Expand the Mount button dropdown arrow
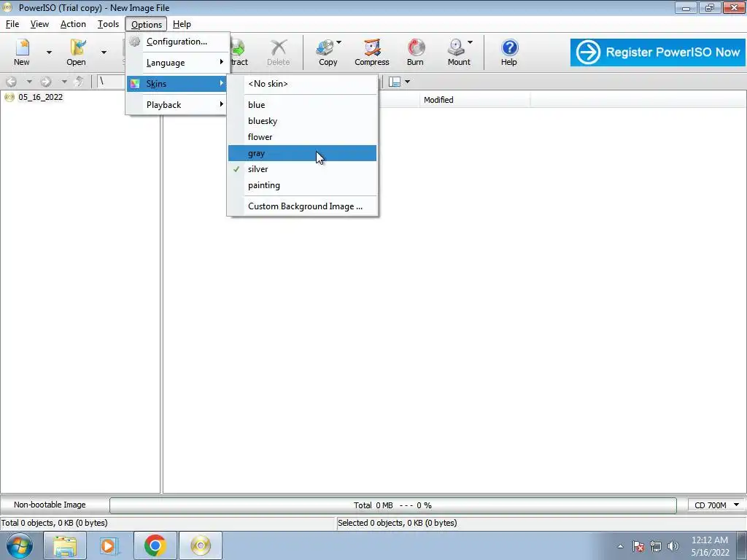This screenshot has height=560, width=747. click(x=470, y=42)
